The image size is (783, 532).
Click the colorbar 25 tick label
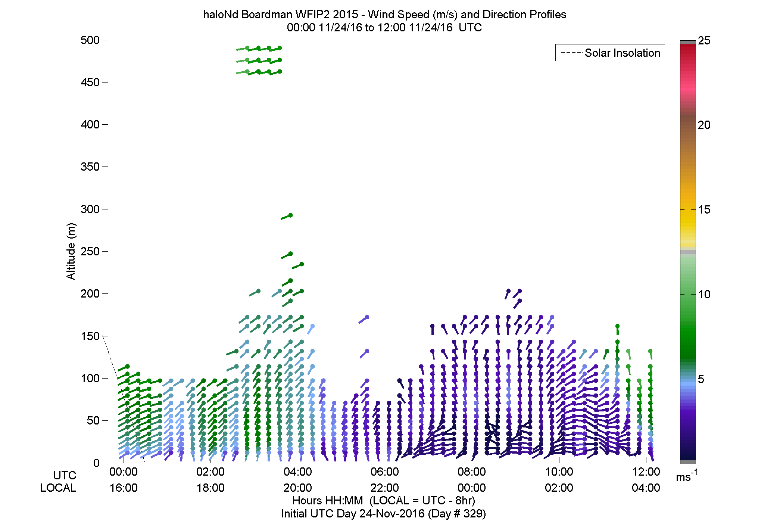[x=704, y=40]
